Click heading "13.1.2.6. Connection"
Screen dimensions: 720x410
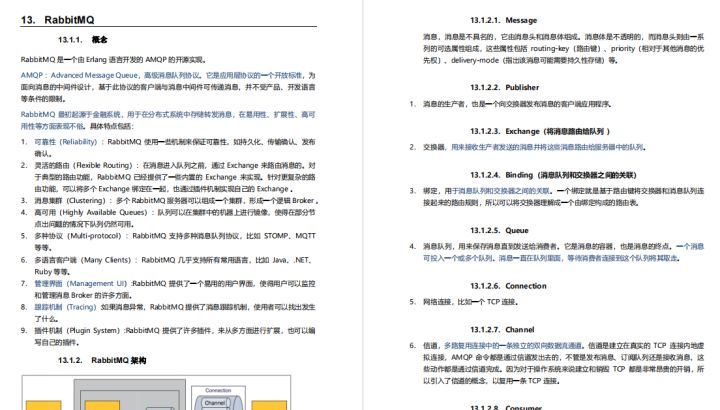[x=508, y=286]
